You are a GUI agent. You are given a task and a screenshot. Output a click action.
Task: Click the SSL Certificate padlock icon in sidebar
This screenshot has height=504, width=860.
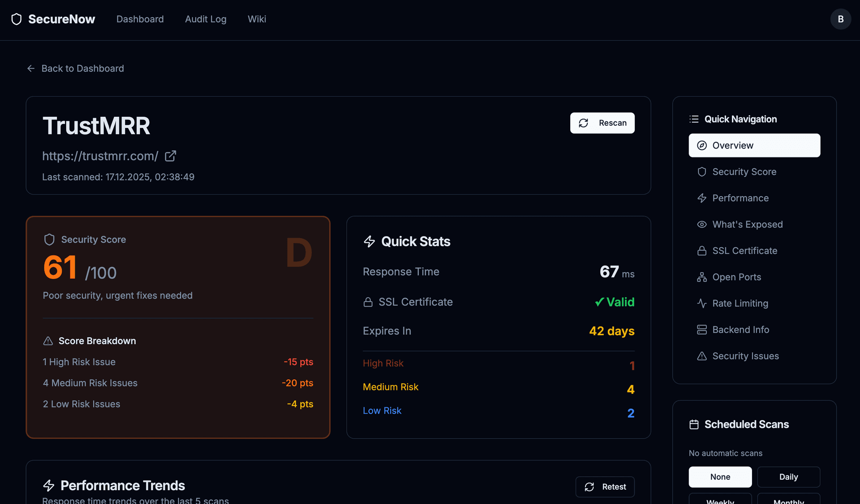[702, 251]
